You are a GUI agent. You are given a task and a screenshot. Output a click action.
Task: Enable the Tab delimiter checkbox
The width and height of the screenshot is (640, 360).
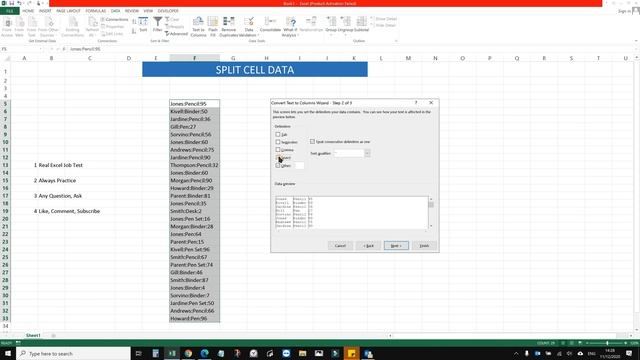coord(278,134)
